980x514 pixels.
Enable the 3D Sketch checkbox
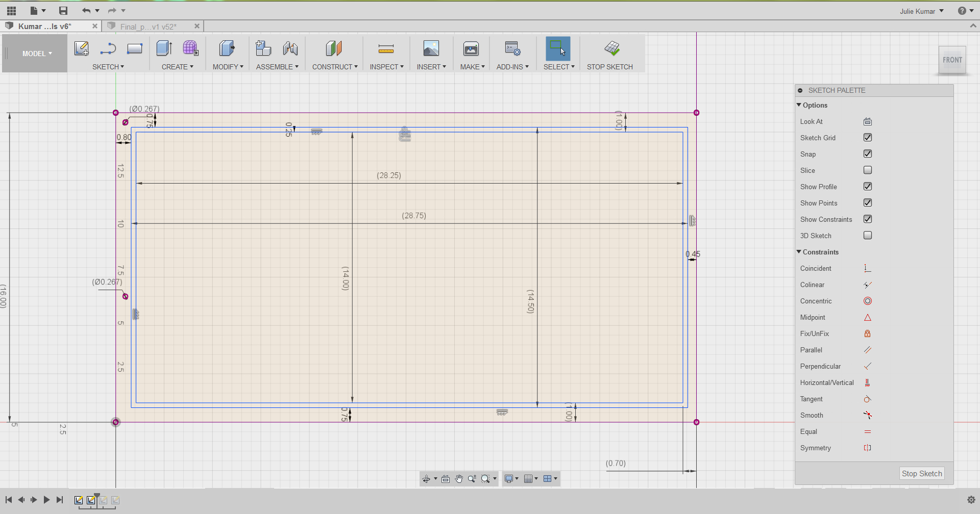868,236
